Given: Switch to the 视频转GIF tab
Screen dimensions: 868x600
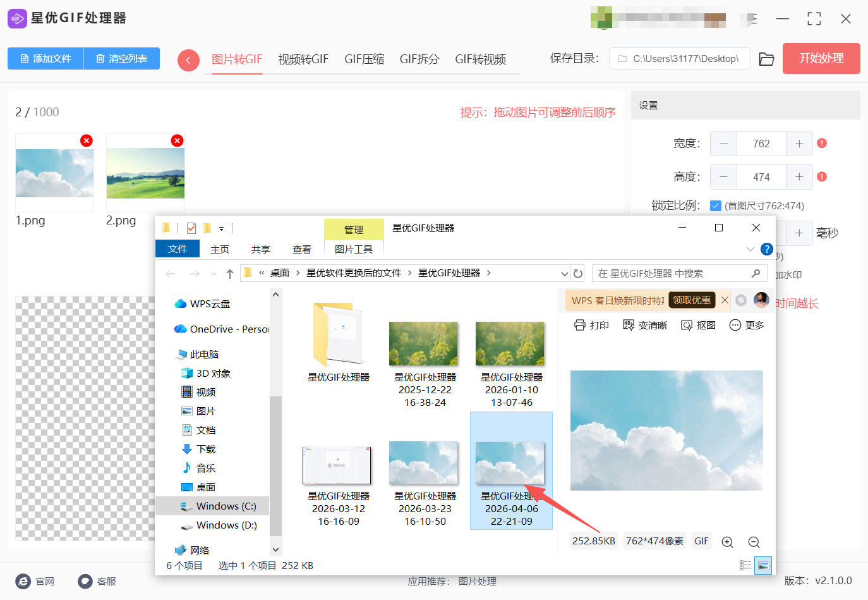Looking at the screenshot, I should tap(303, 59).
